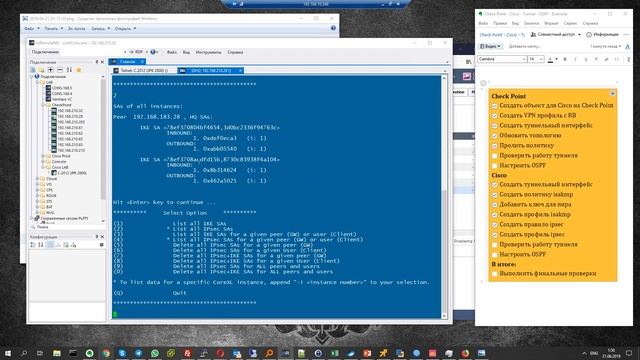Open the Windows Start menu
640x360 pixels.
7,353
